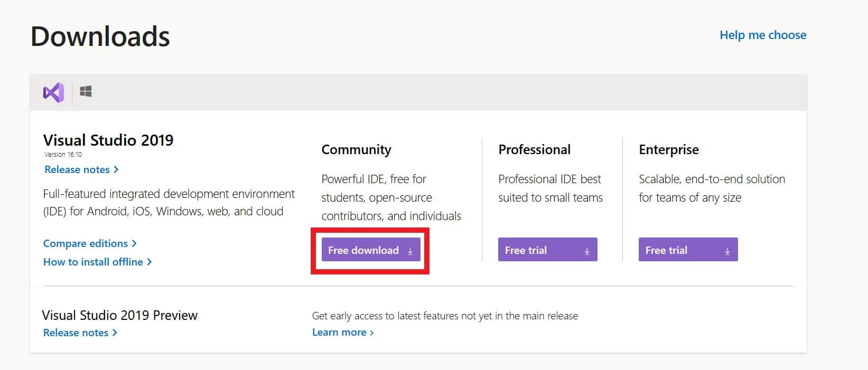
Task: Click the Visual Studio logo icon
Action: click(53, 92)
